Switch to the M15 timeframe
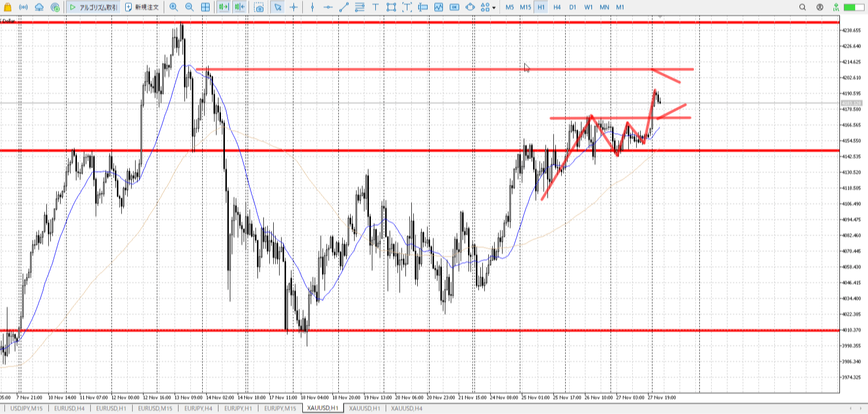 tap(525, 7)
